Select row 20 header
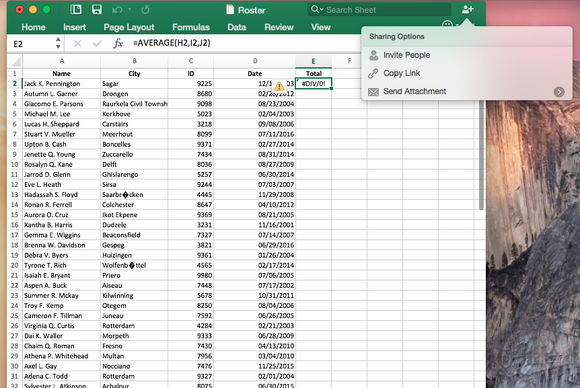This screenshot has height=388, width=580. [x=15, y=265]
